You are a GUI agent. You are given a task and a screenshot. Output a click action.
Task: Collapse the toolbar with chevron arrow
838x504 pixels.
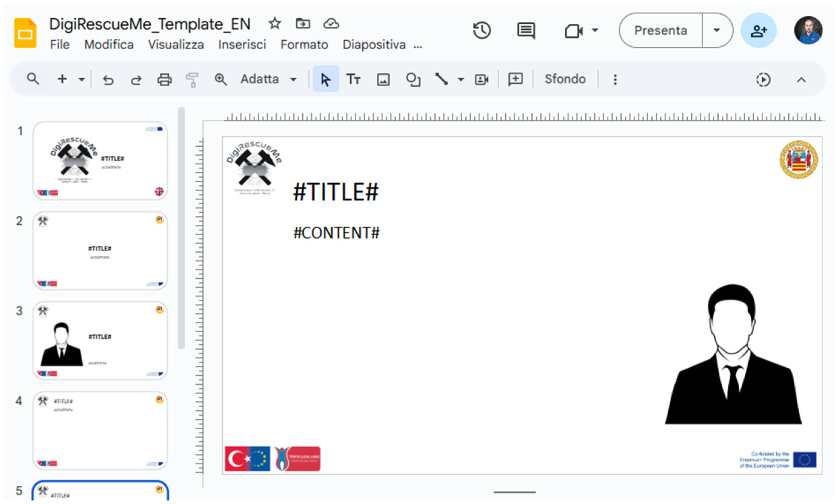(x=801, y=80)
